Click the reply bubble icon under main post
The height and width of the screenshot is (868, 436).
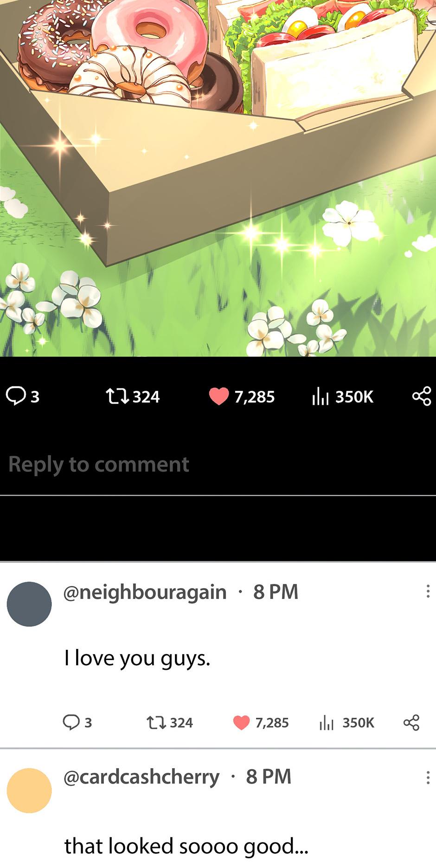pos(16,396)
